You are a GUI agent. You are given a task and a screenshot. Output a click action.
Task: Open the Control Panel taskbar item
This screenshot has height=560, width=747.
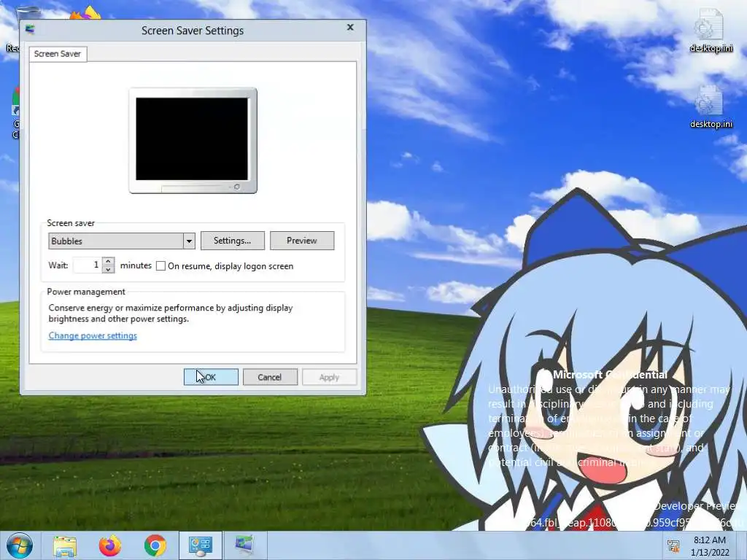pyautogui.click(x=201, y=545)
